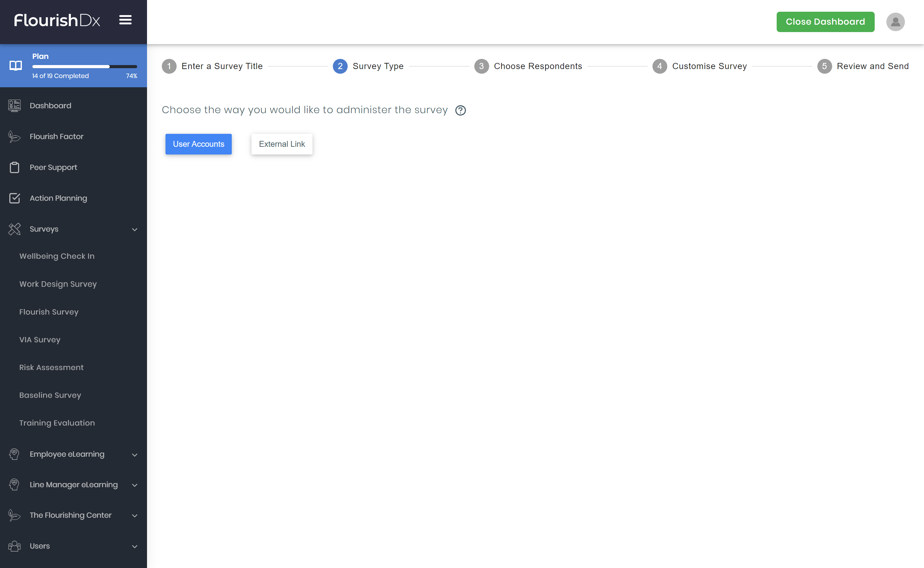The image size is (924, 568).
Task: Toggle the hamburger menu icon
Action: tap(125, 20)
